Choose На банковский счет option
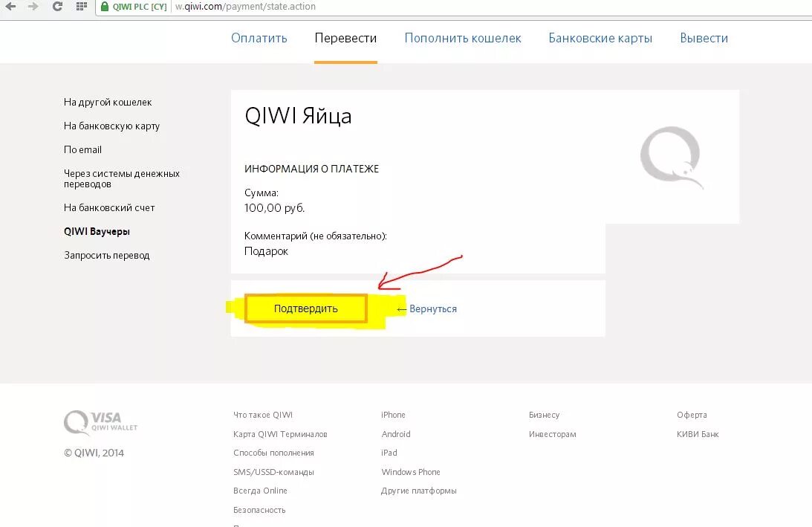Screen dimensions: 812x527 [109, 208]
